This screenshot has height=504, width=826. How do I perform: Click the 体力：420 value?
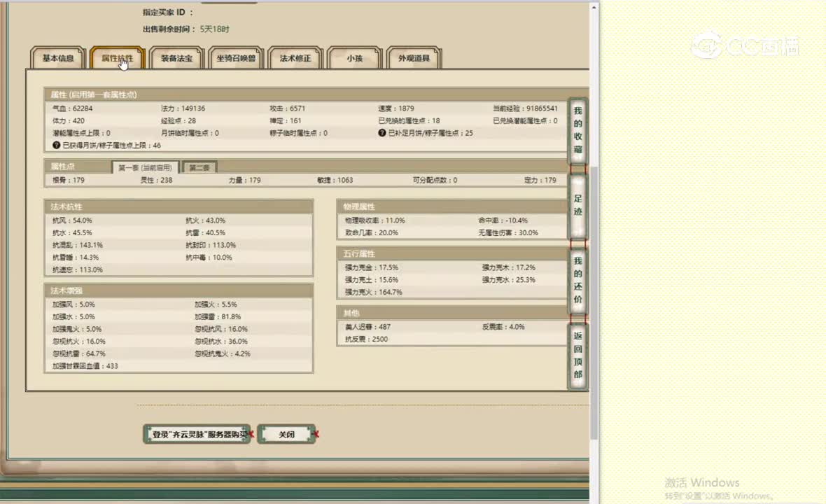[x=68, y=120]
